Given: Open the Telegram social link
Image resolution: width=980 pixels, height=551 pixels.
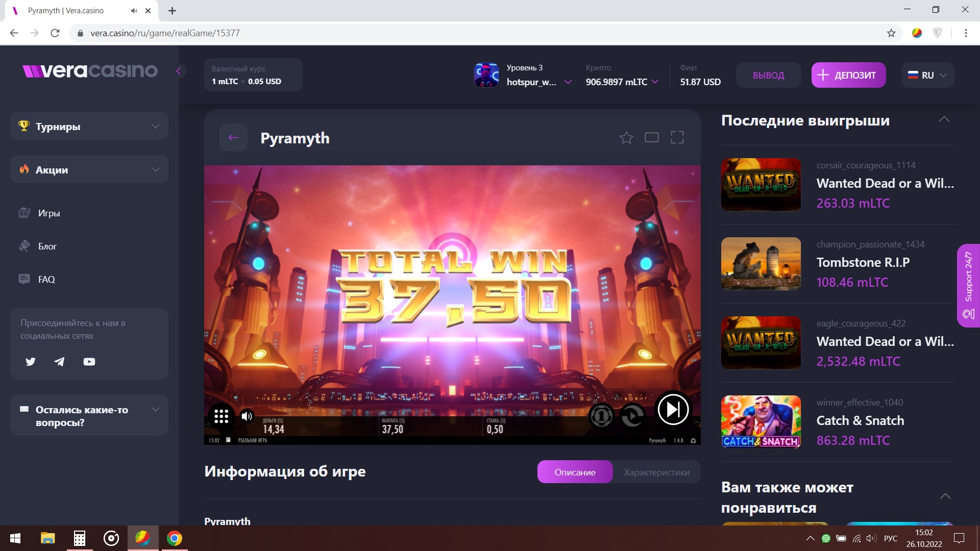Looking at the screenshot, I should pyautogui.click(x=60, y=362).
